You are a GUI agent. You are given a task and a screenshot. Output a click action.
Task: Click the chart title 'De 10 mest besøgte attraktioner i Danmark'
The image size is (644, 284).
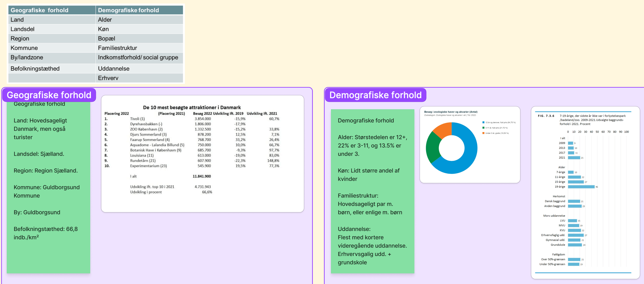pyautogui.click(x=192, y=108)
